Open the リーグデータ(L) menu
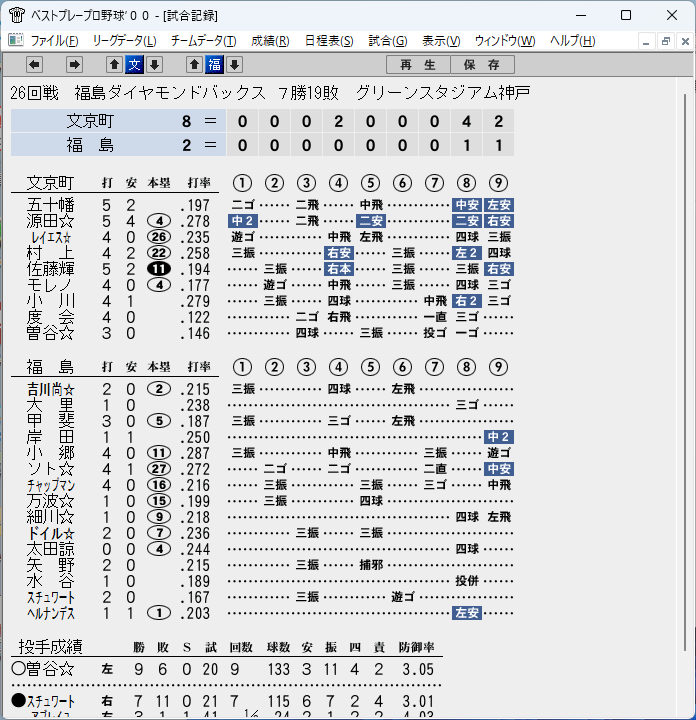The height and width of the screenshot is (720, 696). 124,41
